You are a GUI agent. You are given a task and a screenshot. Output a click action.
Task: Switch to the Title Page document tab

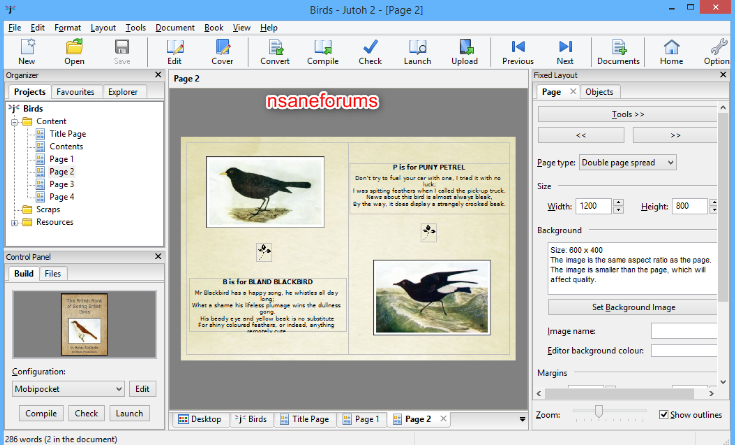(x=304, y=419)
